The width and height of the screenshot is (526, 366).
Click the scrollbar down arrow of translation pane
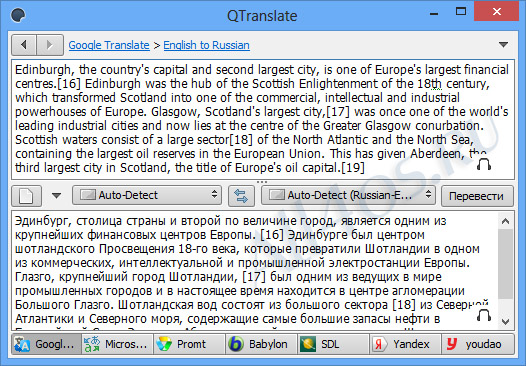(x=505, y=322)
